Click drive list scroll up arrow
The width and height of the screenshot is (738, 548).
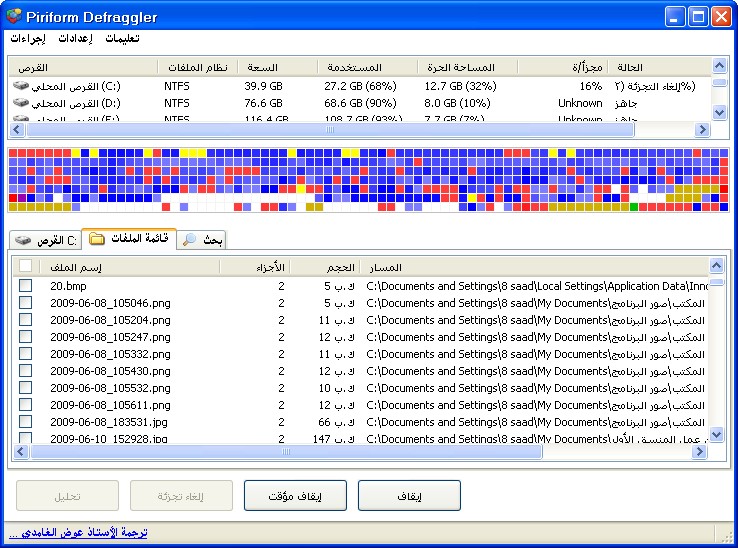(x=719, y=65)
